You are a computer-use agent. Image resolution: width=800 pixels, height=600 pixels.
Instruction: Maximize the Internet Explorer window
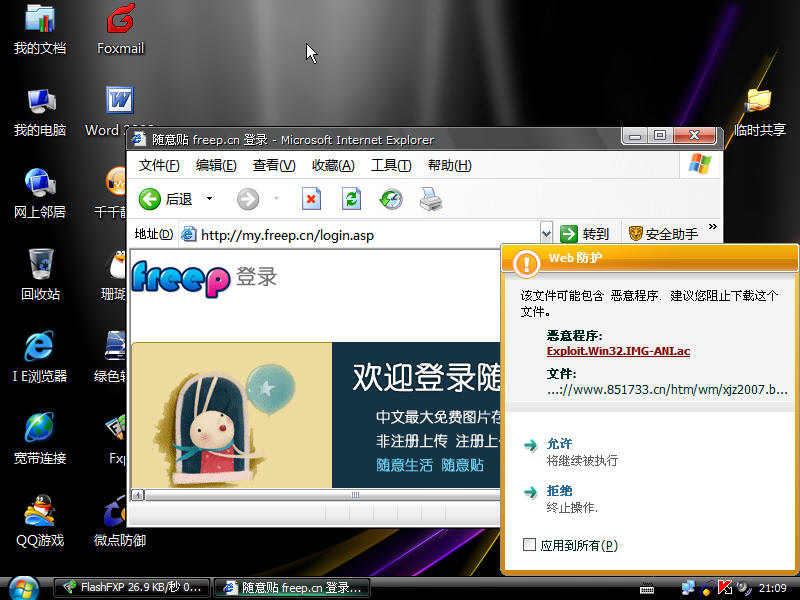click(x=660, y=136)
